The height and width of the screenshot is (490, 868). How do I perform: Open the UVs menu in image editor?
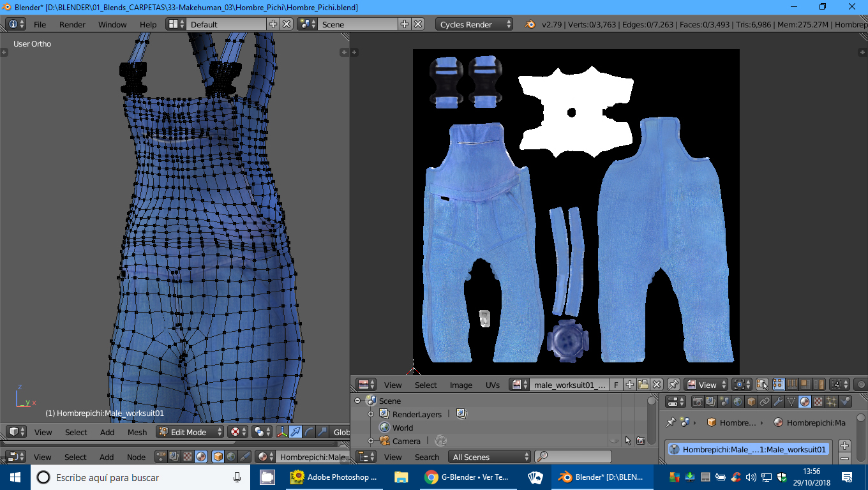492,385
